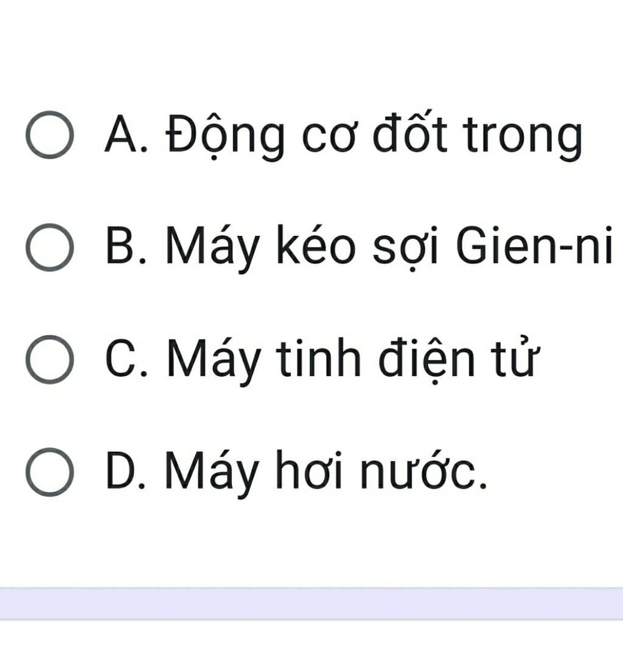Choose the option B radio circle
623x672 pixels.
pos(50,248)
